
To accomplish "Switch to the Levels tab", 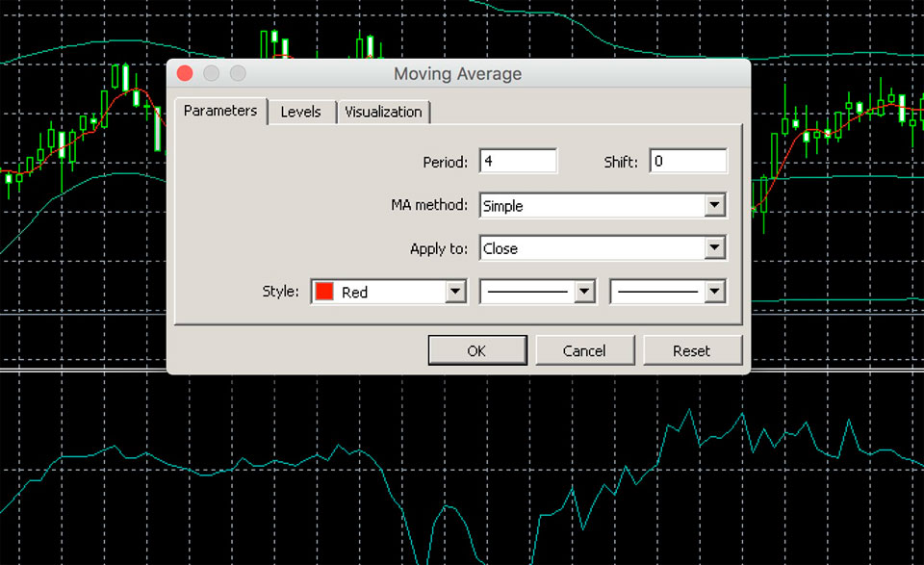I will point(300,112).
